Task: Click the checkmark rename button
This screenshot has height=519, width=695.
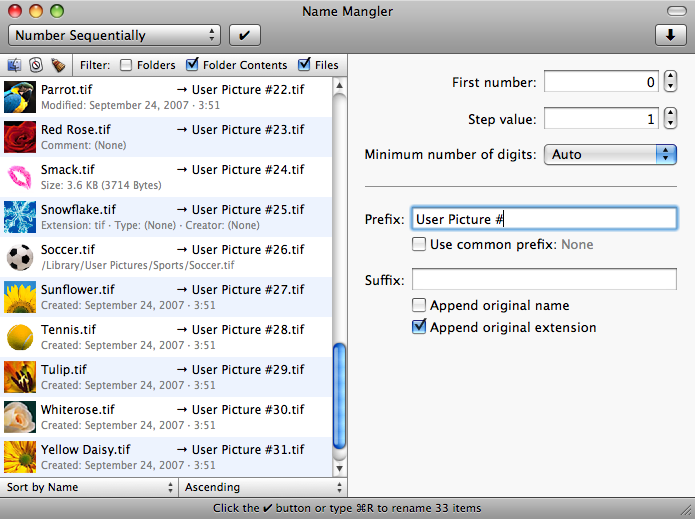Action: tap(245, 35)
